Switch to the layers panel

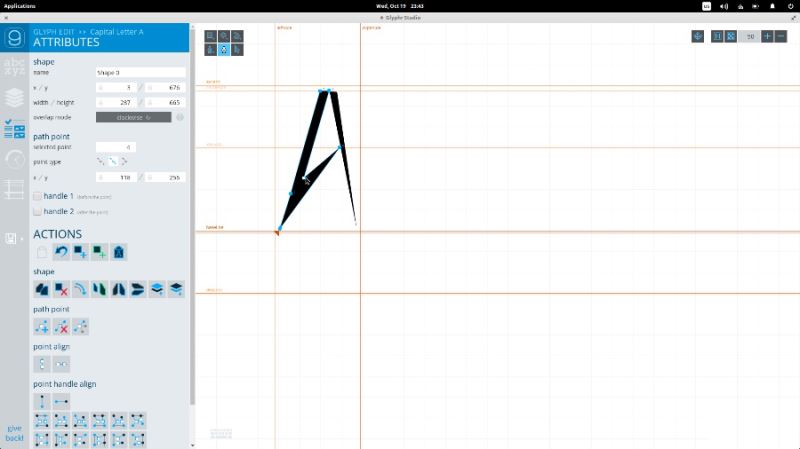pyautogui.click(x=14, y=97)
